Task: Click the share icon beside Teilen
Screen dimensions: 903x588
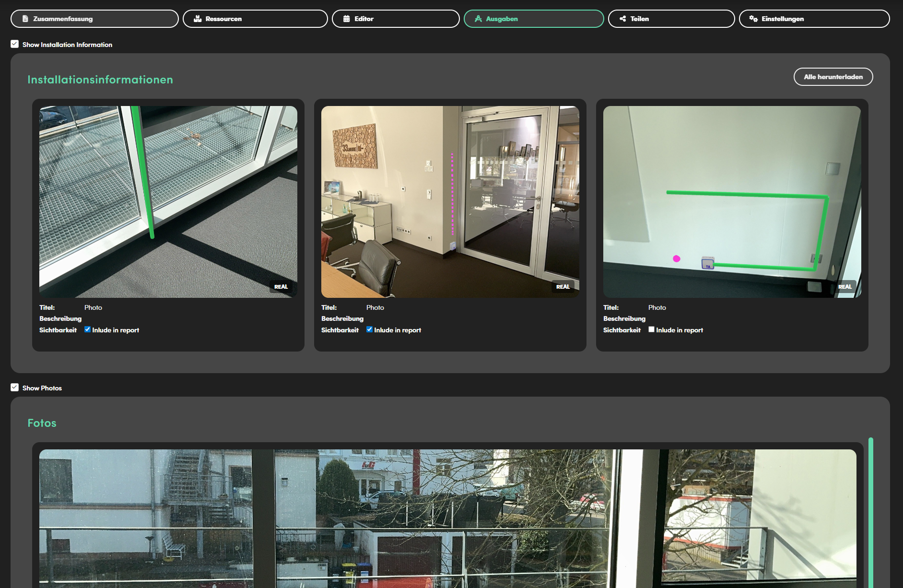Action: click(x=623, y=19)
